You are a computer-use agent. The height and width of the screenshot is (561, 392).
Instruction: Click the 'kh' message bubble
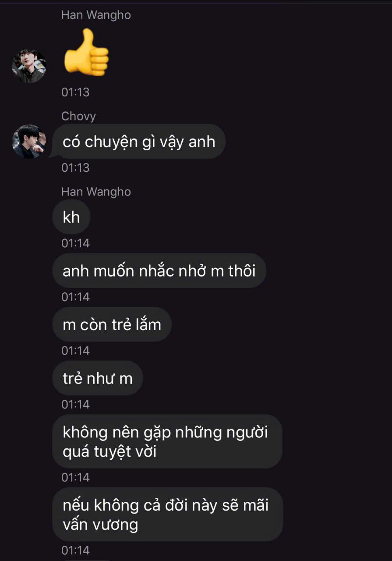pyautogui.click(x=71, y=217)
